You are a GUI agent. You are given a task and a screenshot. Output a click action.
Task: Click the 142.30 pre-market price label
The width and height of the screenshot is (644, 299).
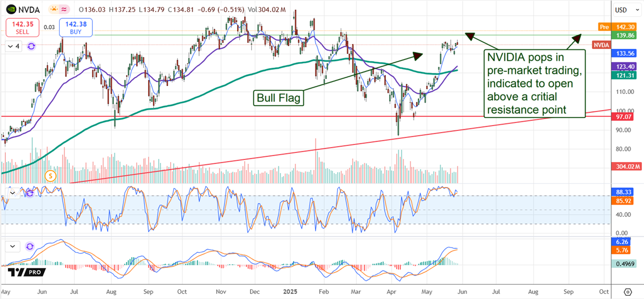626,26
